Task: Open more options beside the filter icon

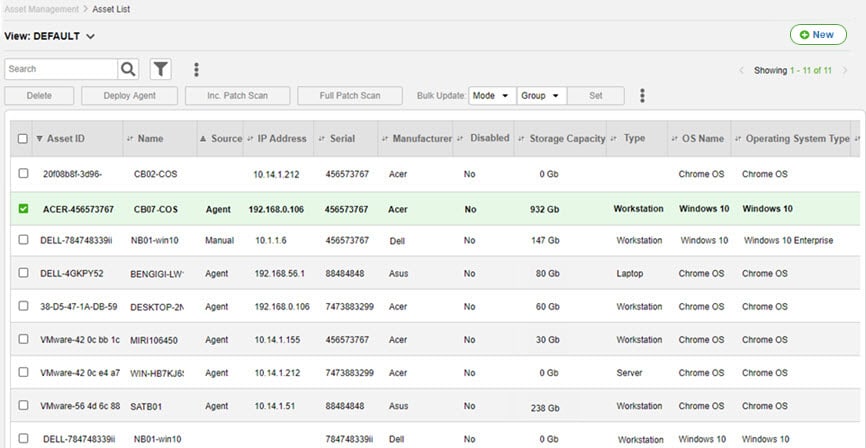Action: click(196, 69)
